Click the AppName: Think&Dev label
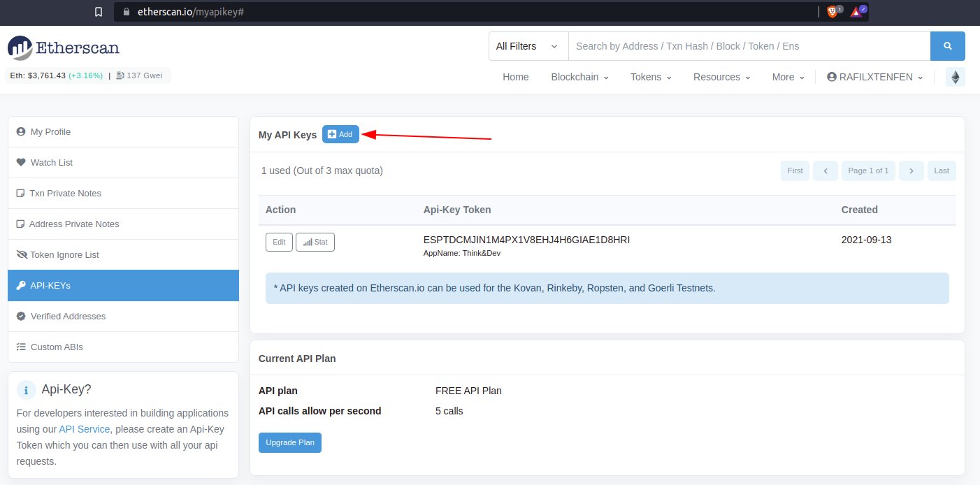The height and width of the screenshot is (485, 980). click(x=462, y=253)
